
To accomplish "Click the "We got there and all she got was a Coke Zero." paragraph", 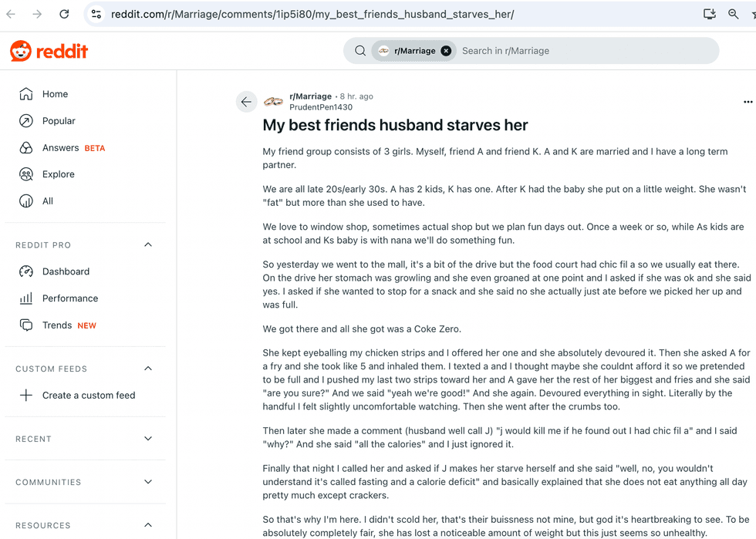I will [362, 329].
